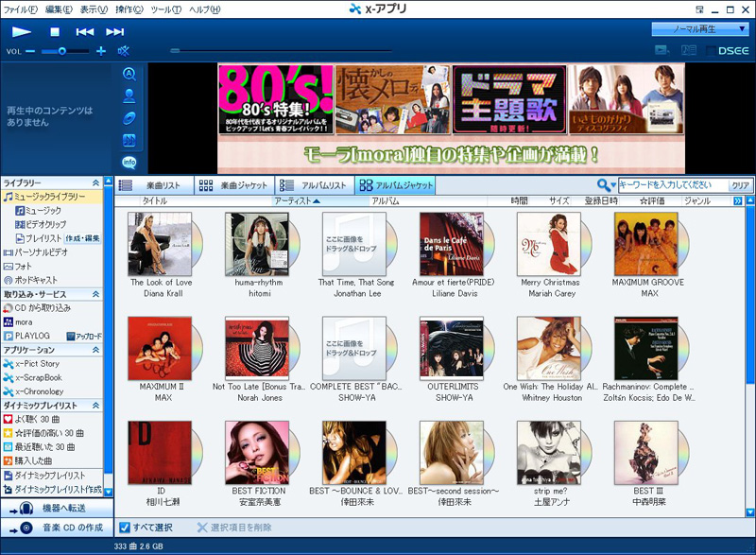Screen dimensions: 756x555
Task: Decrease volume with the minus icon
Action: click(30, 51)
